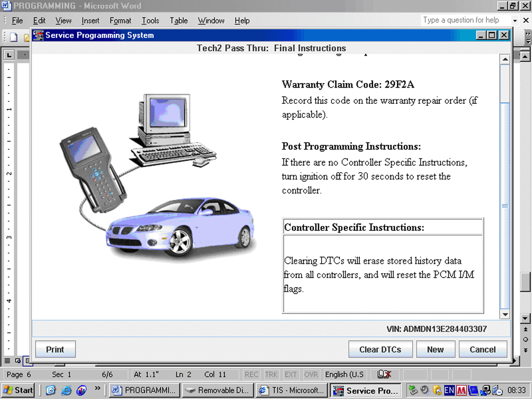Start a New programming session
This screenshot has width=532, height=399.
click(435, 349)
